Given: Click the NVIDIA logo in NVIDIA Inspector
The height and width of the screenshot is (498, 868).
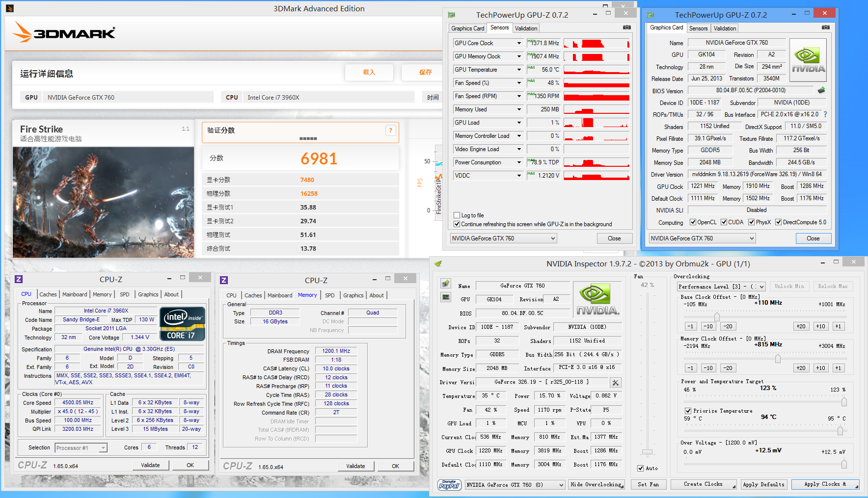Looking at the screenshot, I should click(597, 299).
